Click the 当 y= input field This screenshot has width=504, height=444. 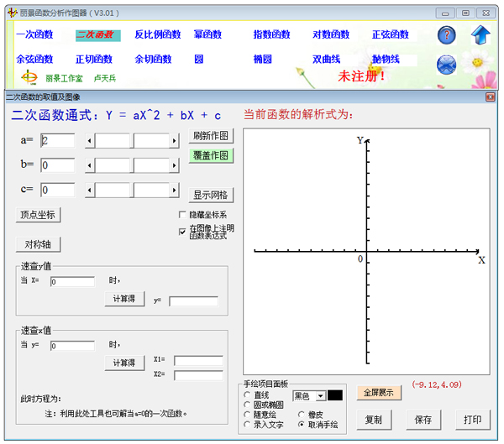pyautogui.click(x=72, y=346)
